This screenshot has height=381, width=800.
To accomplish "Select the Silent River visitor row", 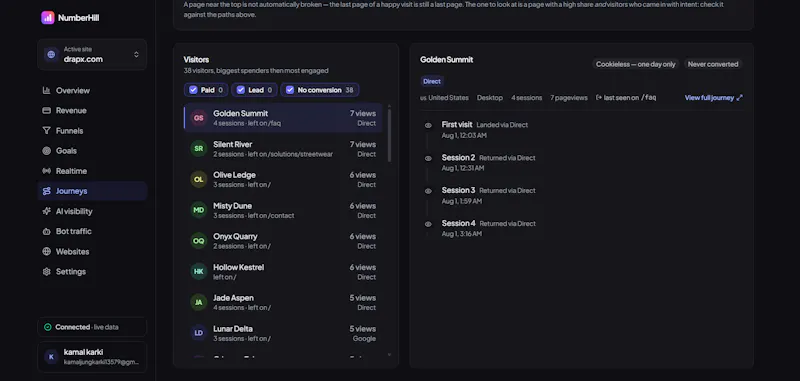I will click(x=283, y=149).
